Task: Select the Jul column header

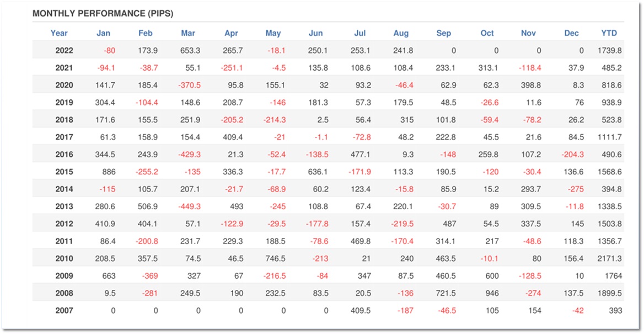Action: coord(359,33)
